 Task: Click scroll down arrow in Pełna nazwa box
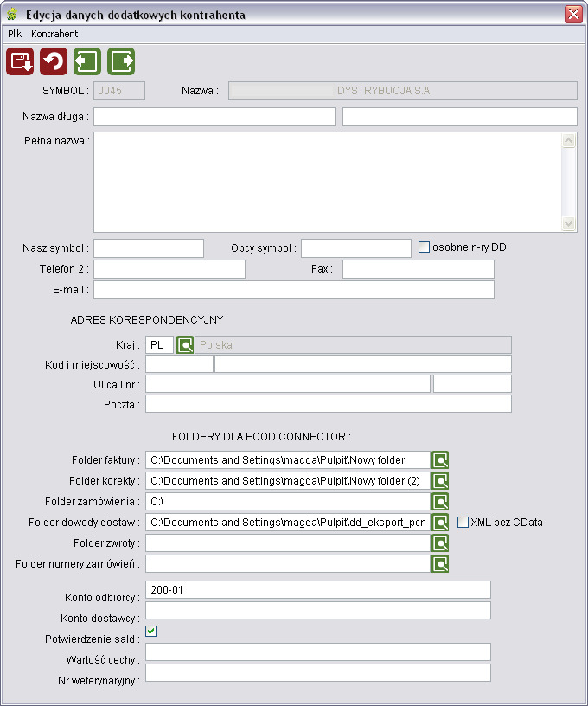pos(569,223)
